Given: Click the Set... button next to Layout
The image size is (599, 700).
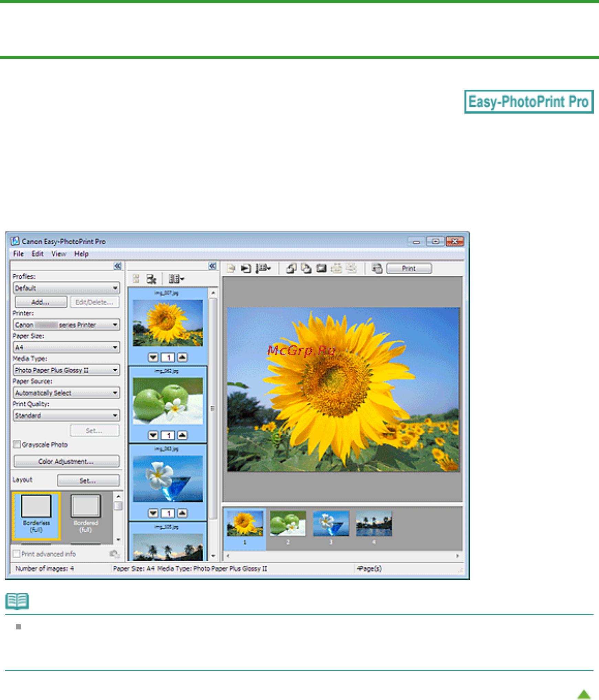Looking at the screenshot, I should coord(88,480).
